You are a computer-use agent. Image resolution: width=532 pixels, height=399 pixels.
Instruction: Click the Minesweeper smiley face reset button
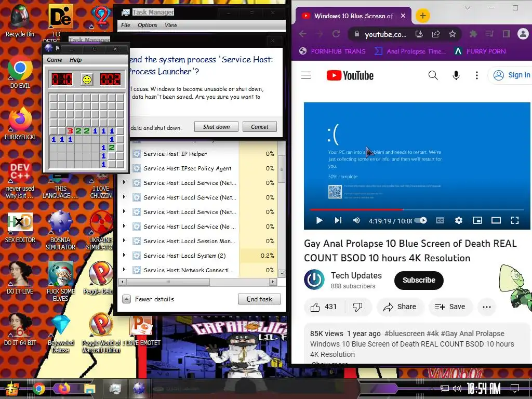click(x=87, y=79)
